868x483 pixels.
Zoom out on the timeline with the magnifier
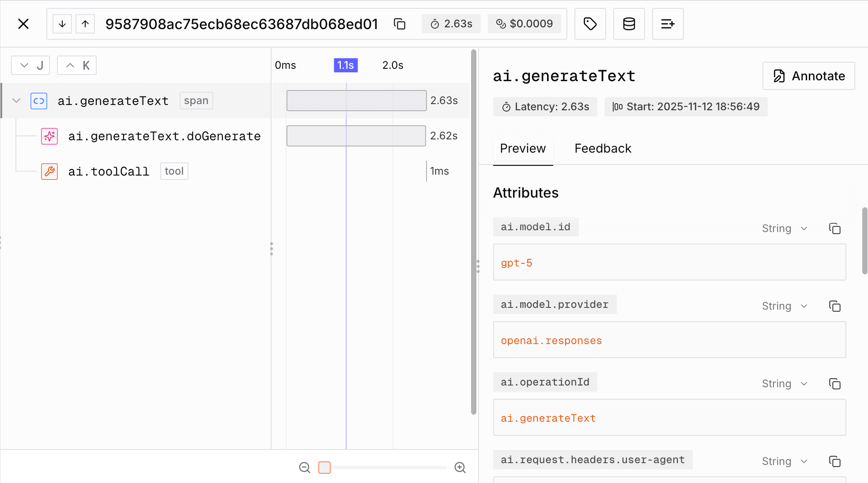[305, 468]
